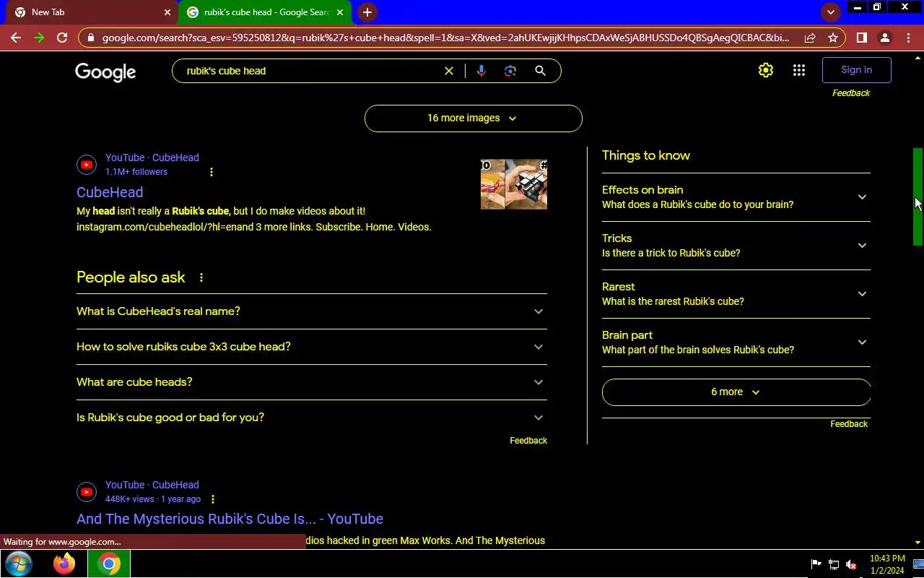This screenshot has width=924, height=578.
Task: Start voice search with microphone icon
Action: (x=481, y=71)
